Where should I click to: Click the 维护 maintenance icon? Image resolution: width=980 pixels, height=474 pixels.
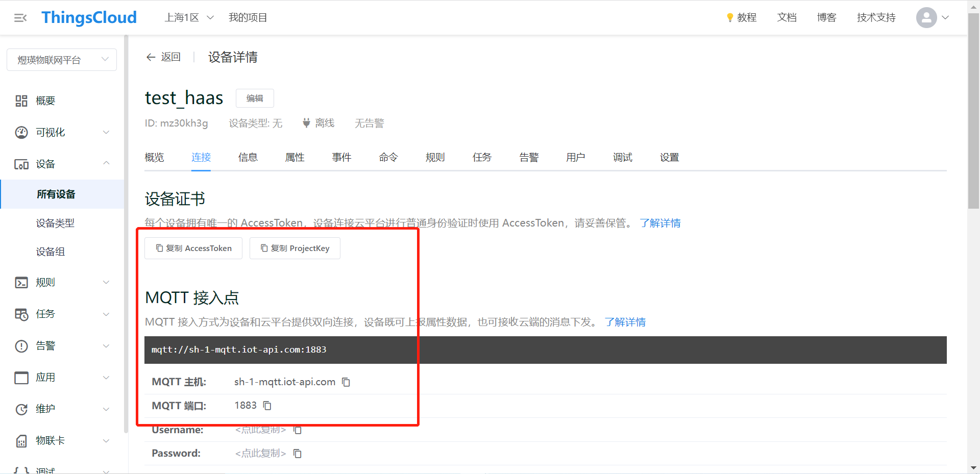coord(21,409)
